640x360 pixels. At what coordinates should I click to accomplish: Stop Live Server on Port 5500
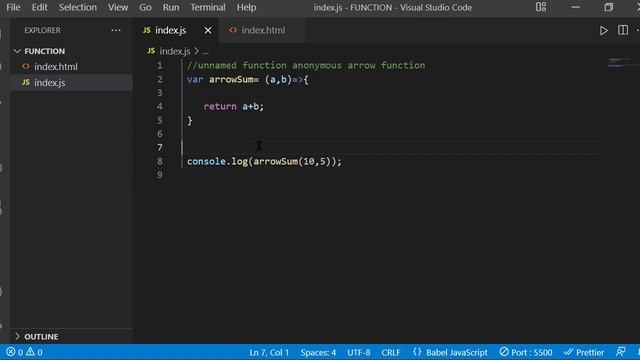click(x=526, y=352)
